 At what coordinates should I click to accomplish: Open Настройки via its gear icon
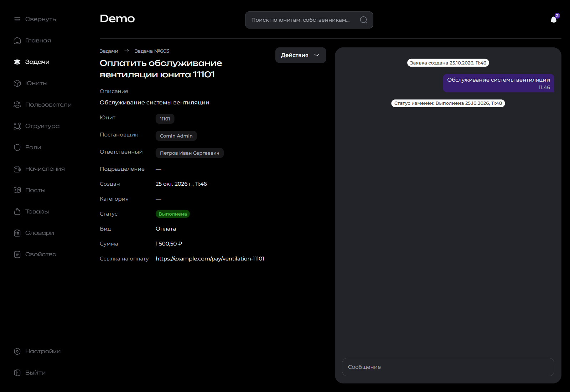(x=17, y=351)
